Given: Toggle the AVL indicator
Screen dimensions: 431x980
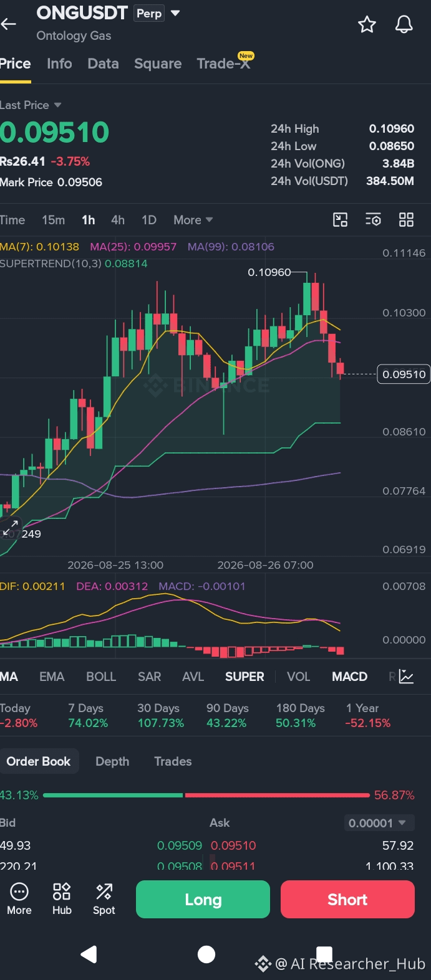Looking at the screenshot, I should click(x=193, y=677).
